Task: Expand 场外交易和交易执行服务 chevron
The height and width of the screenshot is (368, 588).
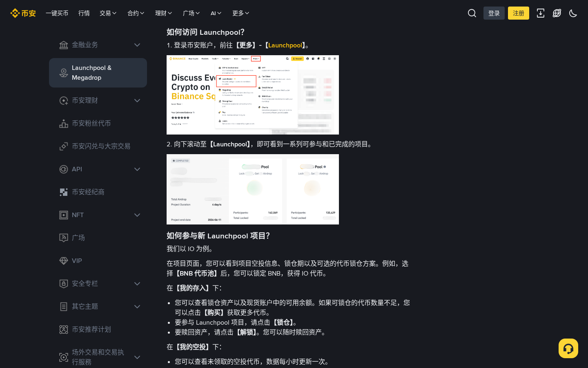Action: 137,357
